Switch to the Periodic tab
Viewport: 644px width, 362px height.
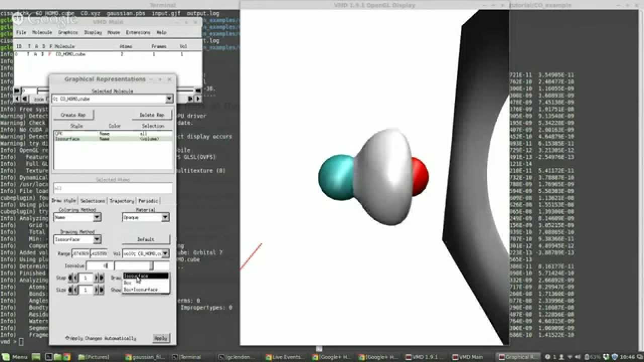pos(148,201)
